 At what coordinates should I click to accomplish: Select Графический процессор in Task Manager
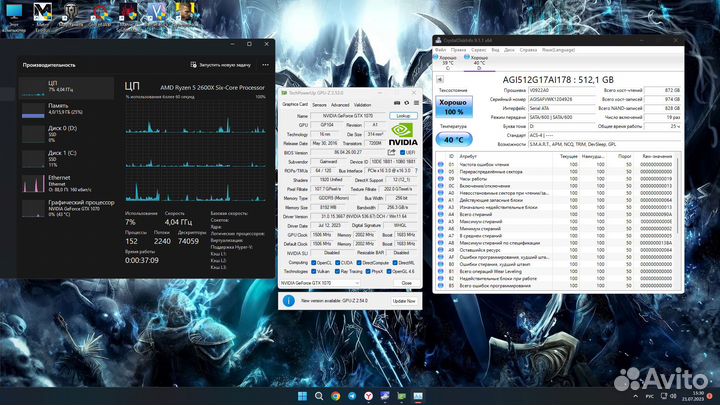(66, 208)
